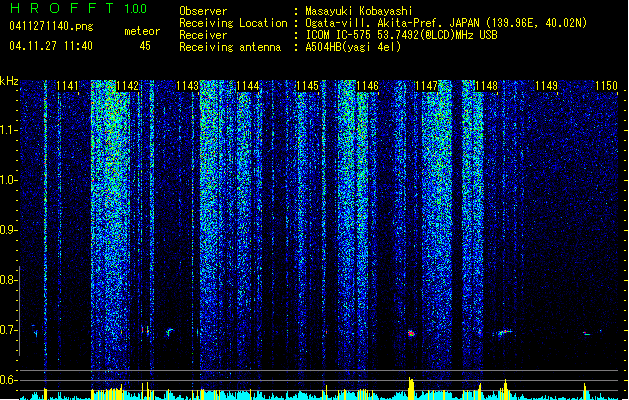Click the Receiving Location label

click(233, 23)
